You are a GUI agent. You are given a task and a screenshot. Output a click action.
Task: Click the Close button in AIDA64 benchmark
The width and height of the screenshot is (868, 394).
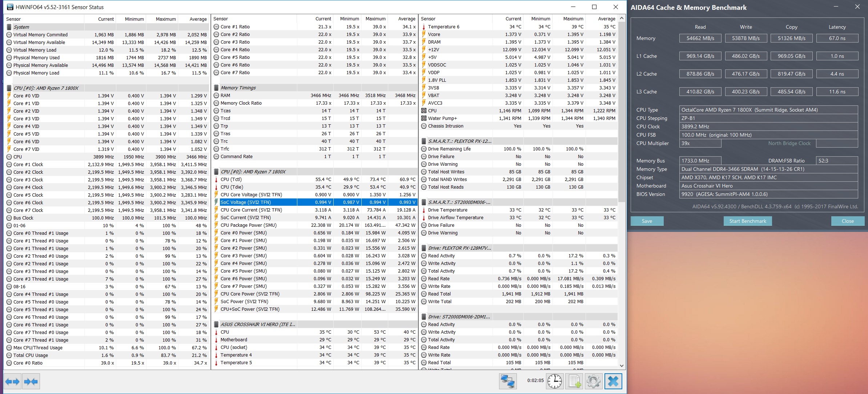pyautogui.click(x=847, y=221)
